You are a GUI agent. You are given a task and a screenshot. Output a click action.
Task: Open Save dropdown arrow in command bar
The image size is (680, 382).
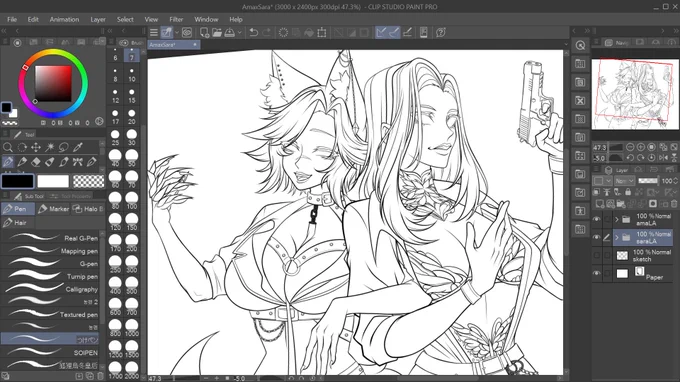pos(239,33)
